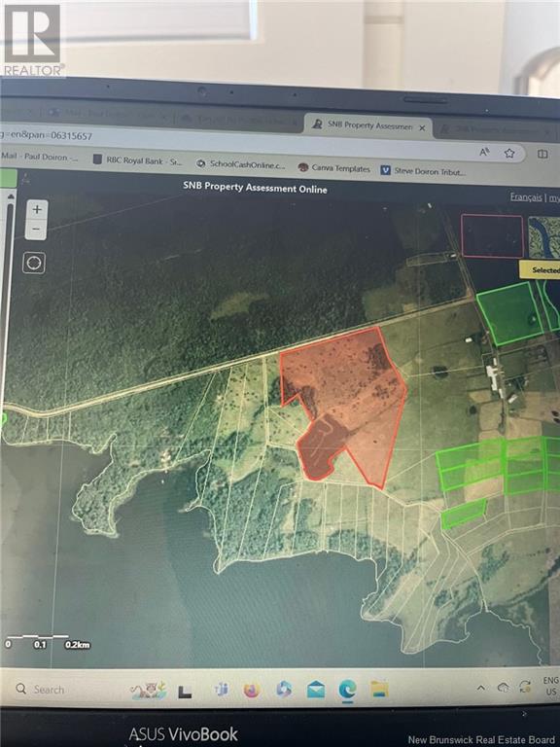The height and width of the screenshot is (747, 560).
Task: Open Microsoft Edge from the taskbar
Action: 347,690
